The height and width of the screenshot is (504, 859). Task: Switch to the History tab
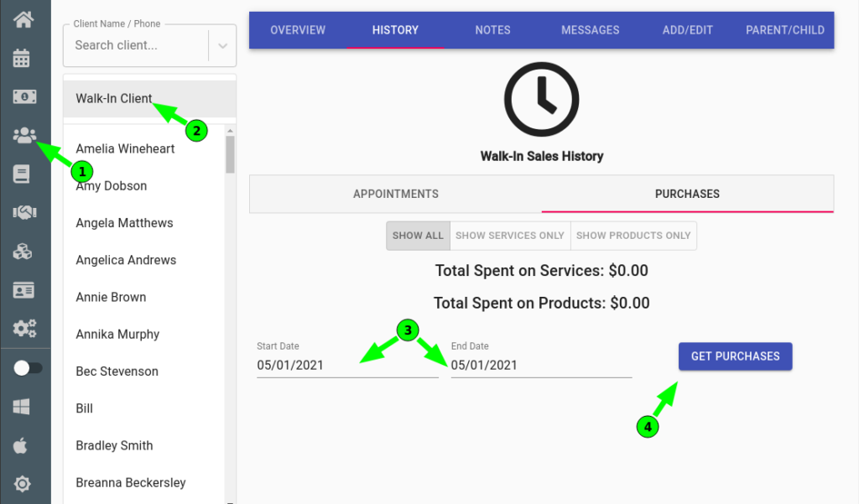click(x=395, y=30)
